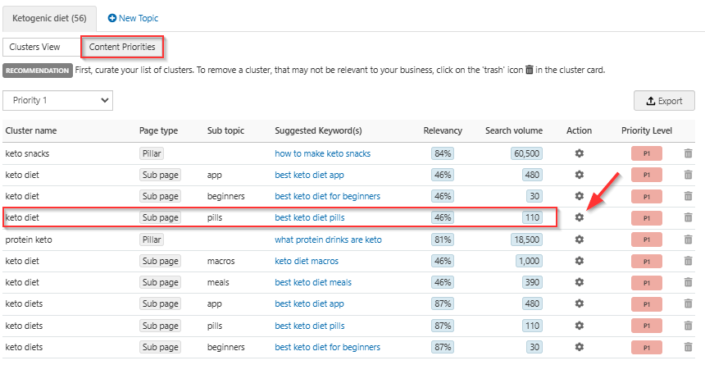Open 'best keto diet app' link at 87% relevancy

coord(309,303)
